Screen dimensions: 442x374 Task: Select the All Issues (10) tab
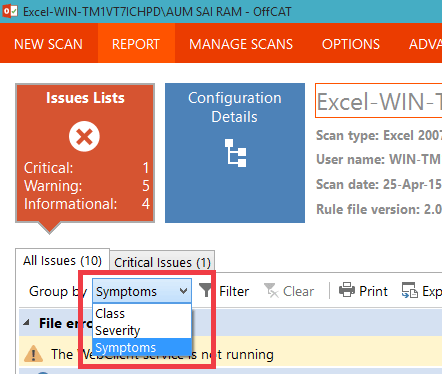coord(62,261)
